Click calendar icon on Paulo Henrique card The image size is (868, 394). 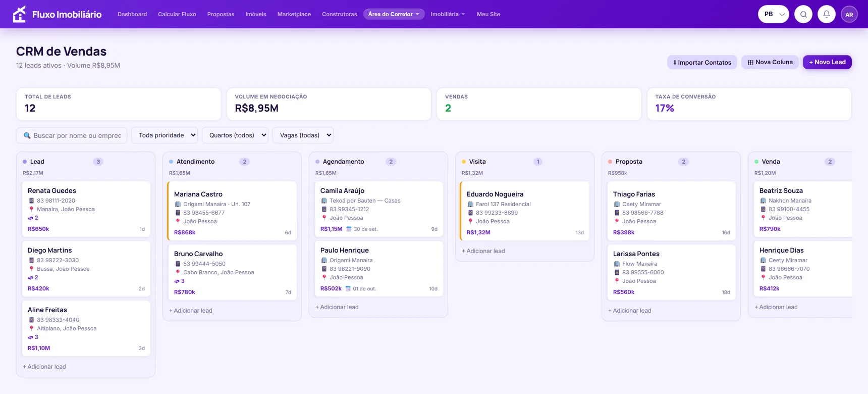tap(348, 288)
